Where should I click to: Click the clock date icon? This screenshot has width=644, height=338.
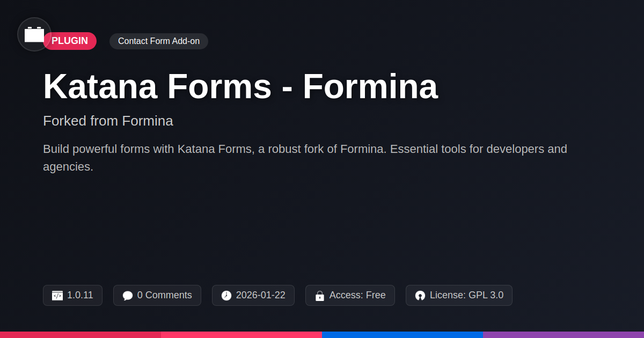click(226, 296)
